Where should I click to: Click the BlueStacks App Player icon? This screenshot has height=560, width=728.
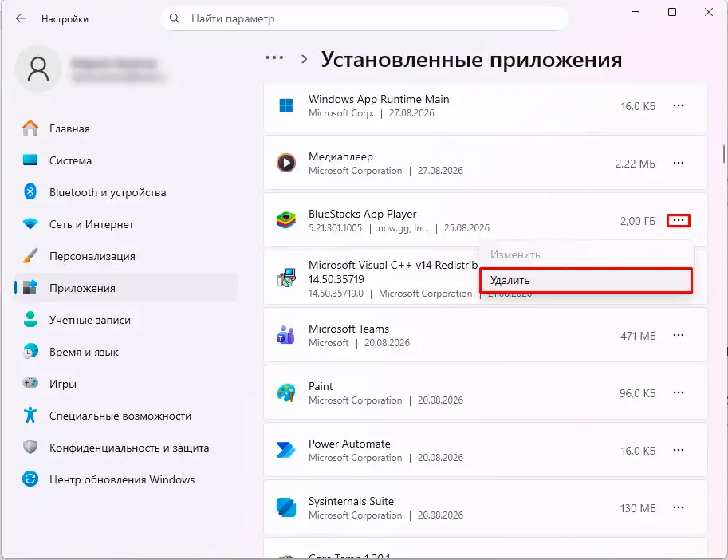(x=286, y=220)
